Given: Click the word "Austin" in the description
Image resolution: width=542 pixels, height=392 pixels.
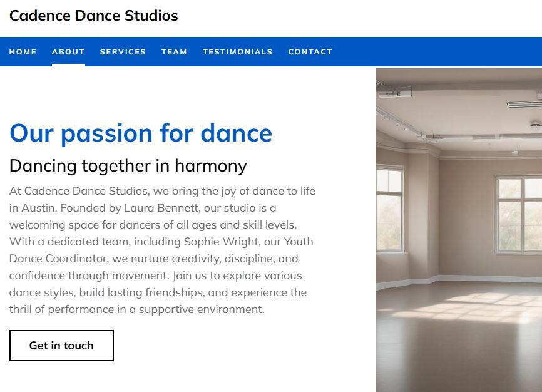Looking at the screenshot, I should coord(37,208).
